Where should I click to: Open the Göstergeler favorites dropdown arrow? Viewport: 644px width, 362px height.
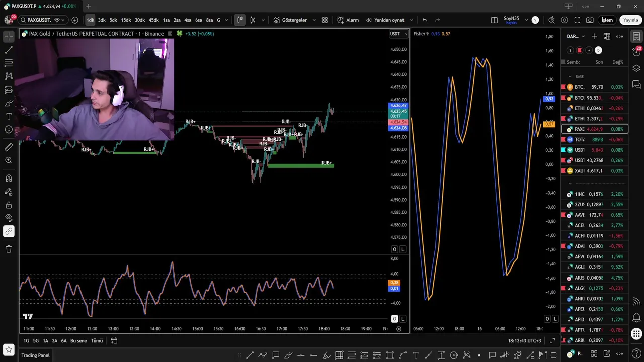coord(314,20)
